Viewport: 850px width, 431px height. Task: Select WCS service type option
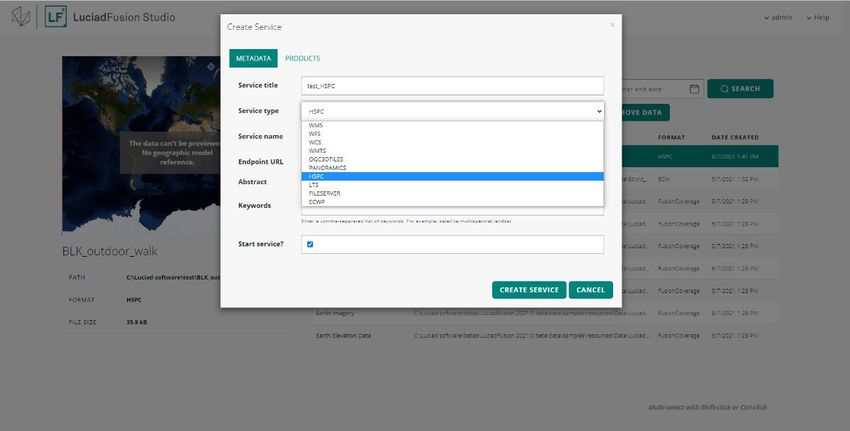tap(452, 142)
